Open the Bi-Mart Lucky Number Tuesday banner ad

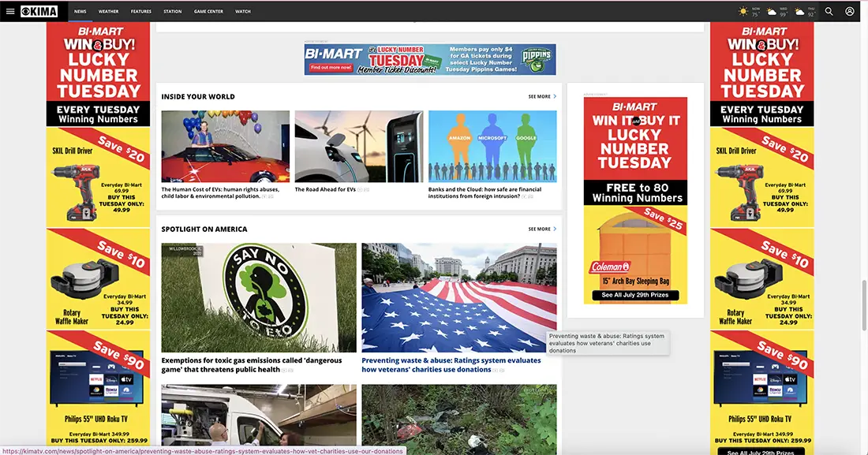click(x=430, y=59)
